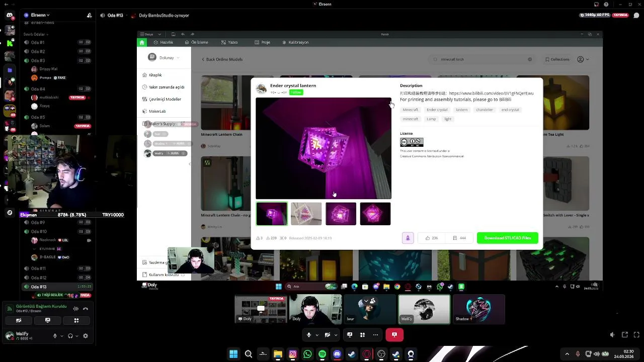Like the Ender crystal lantern model

coord(432,238)
